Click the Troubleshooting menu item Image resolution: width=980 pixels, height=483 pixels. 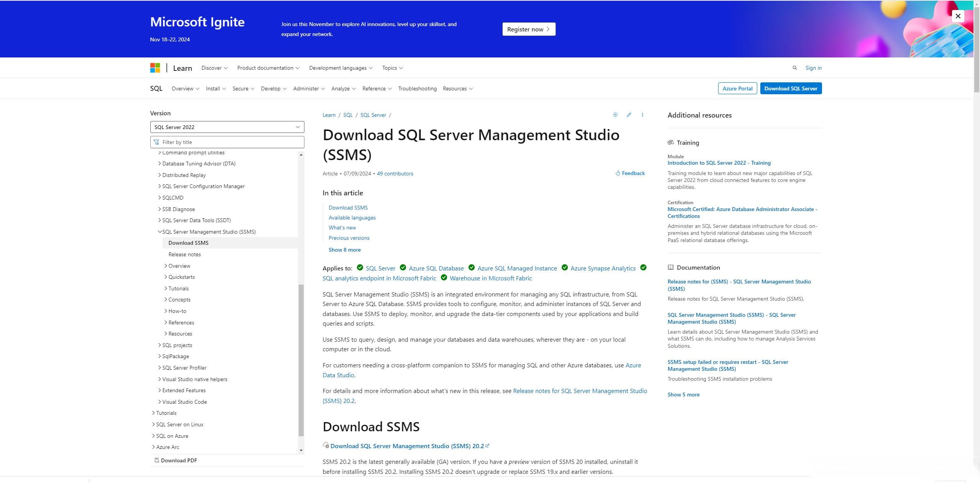coord(417,88)
